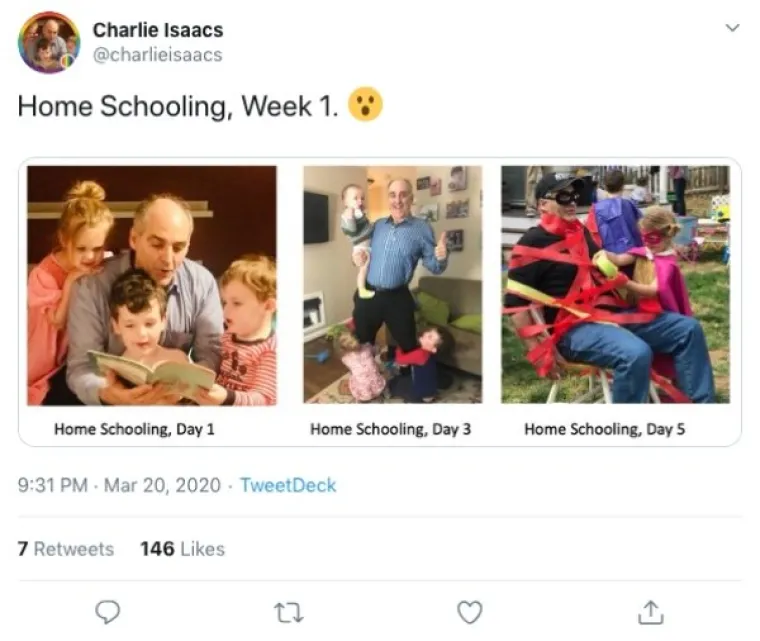The height and width of the screenshot is (641, 760).
Task: Click the reply speech bubble icon
Action: (108, 610)
